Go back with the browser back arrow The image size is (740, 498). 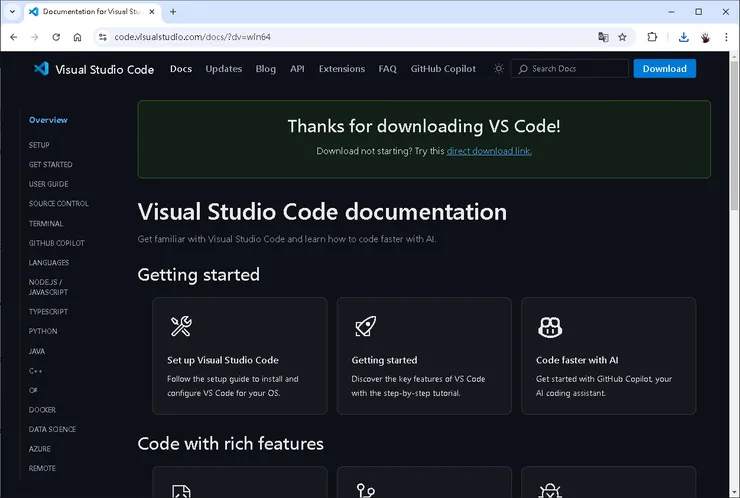tap(14, 37)
